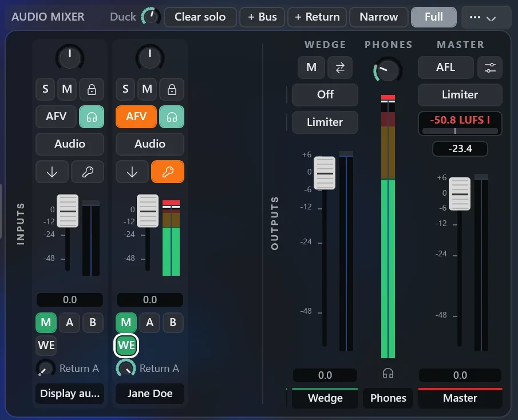Click the key icon on Display audio
Viewport: 518px width, 420px height.
click(x=88, y=172)
